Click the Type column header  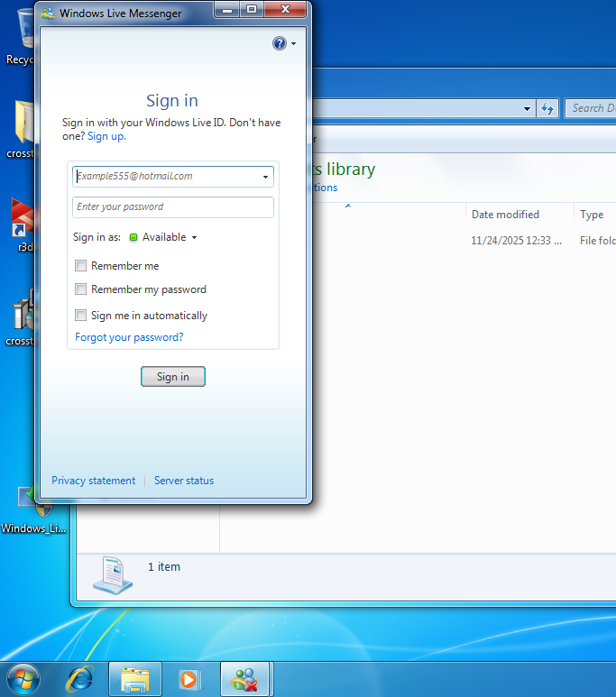(x=592, y=215)
